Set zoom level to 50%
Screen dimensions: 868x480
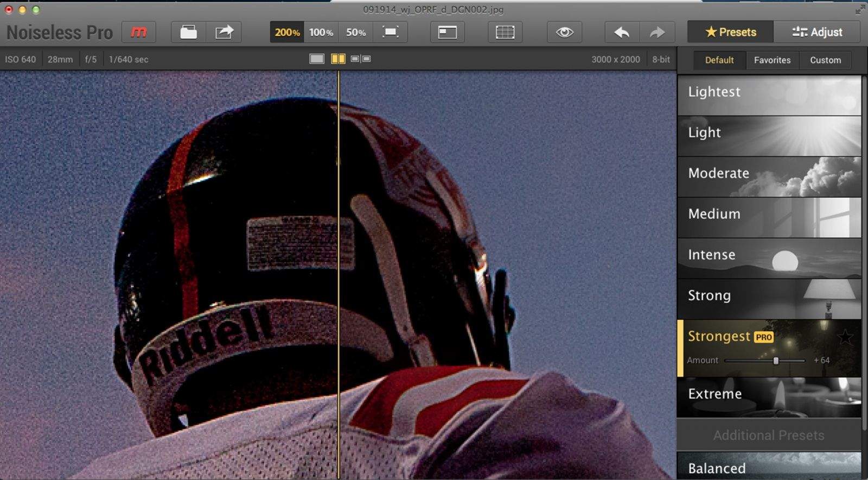pos(356,32)
